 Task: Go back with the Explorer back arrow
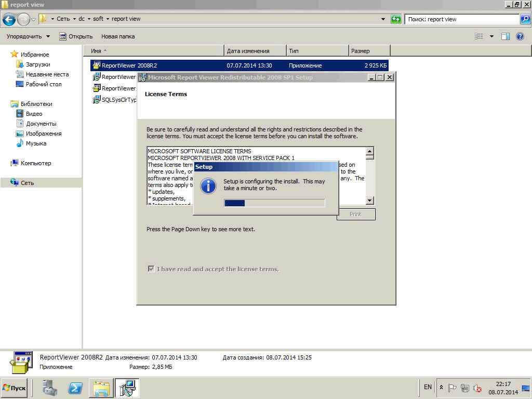point(9,19)
